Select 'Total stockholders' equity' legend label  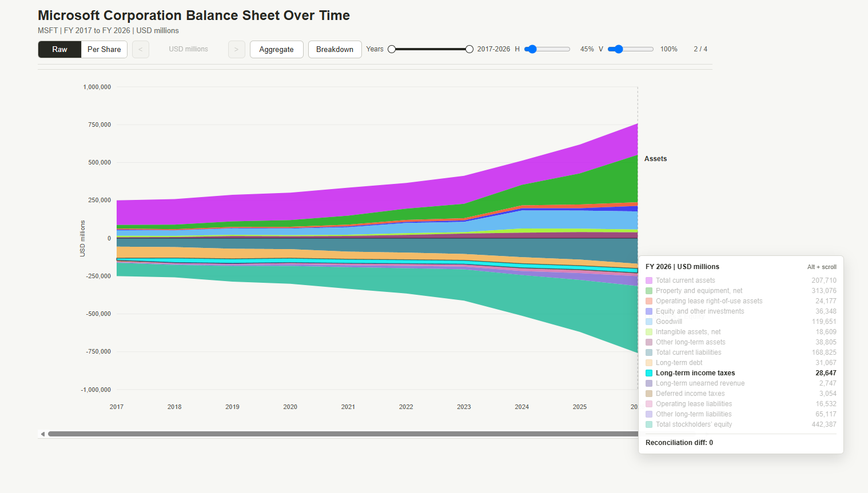click(x=694, y=424)
